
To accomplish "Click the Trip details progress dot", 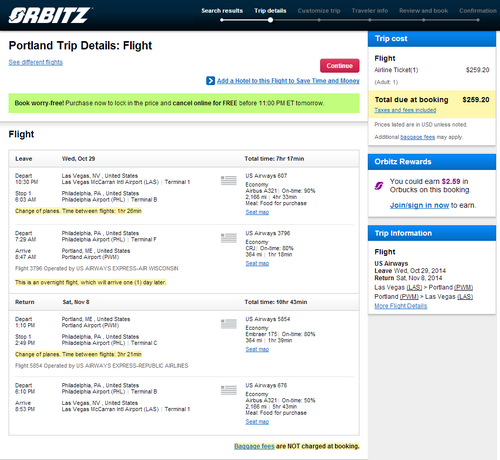I will click(x=270, y=20).
